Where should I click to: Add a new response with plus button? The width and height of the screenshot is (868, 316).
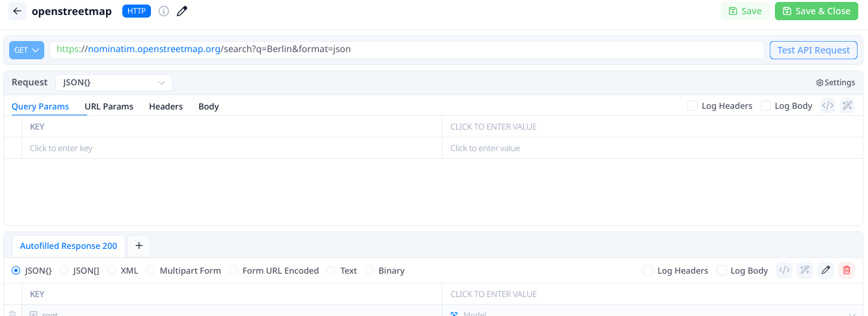click(x=139, y=246)
